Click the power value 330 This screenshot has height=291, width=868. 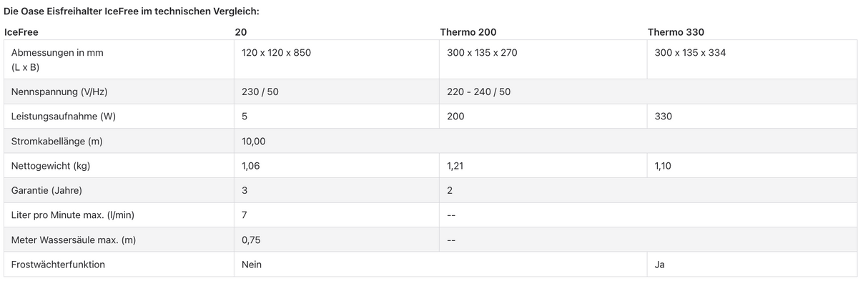[663, 116]
